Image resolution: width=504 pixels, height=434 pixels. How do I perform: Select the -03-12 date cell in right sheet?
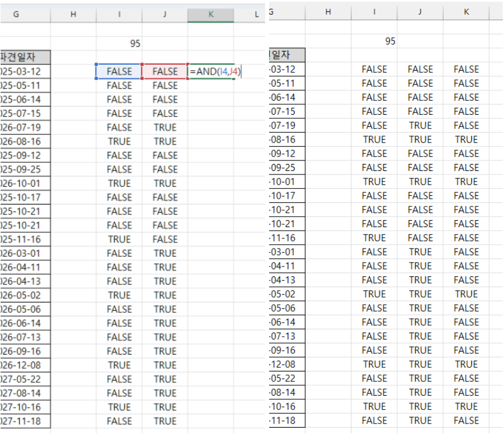(287, 69)
